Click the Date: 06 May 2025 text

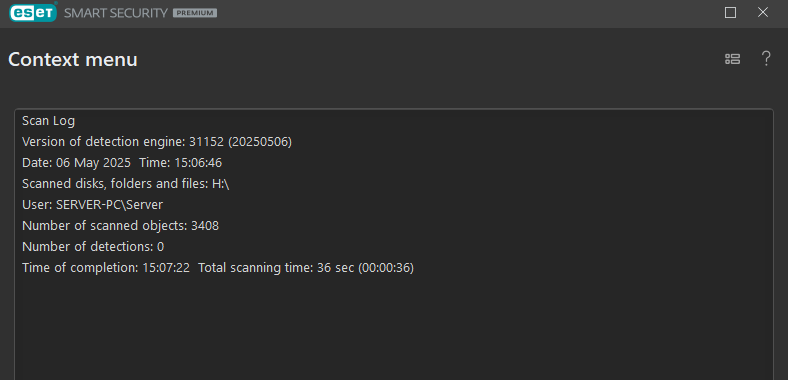tap(76, 163)
